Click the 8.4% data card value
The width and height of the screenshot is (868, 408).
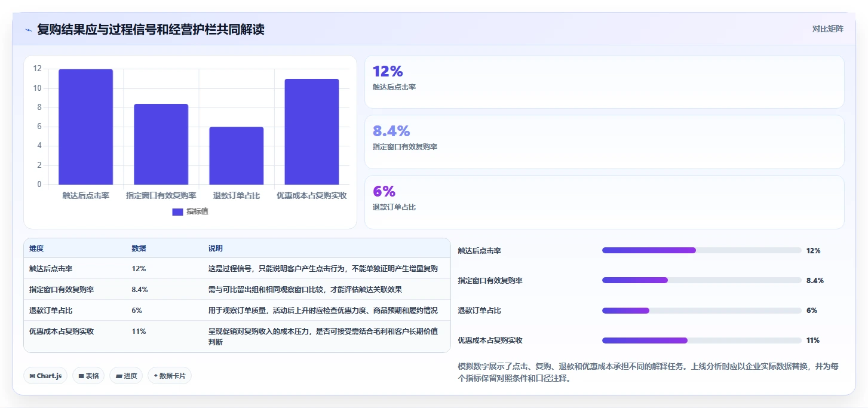(x=391, y=131)
